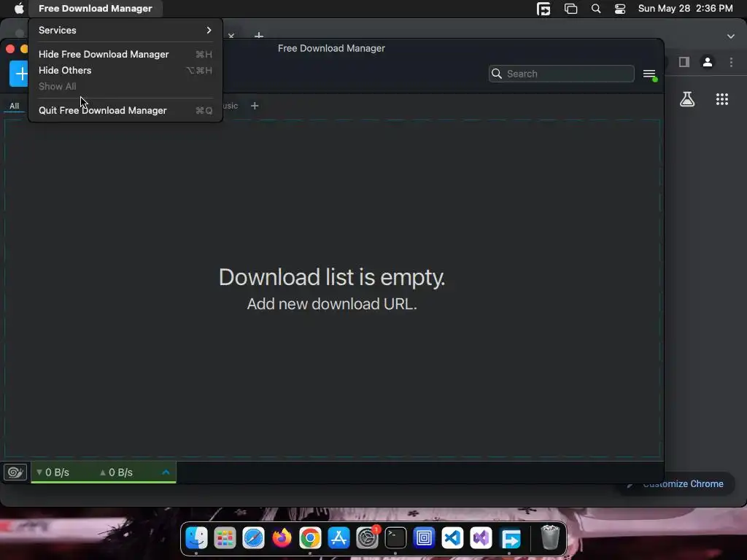Image resolution: width=747 pixels, height=560 pixels.
Task: Add a new tag with plus icon
Action: pos(255,106)
